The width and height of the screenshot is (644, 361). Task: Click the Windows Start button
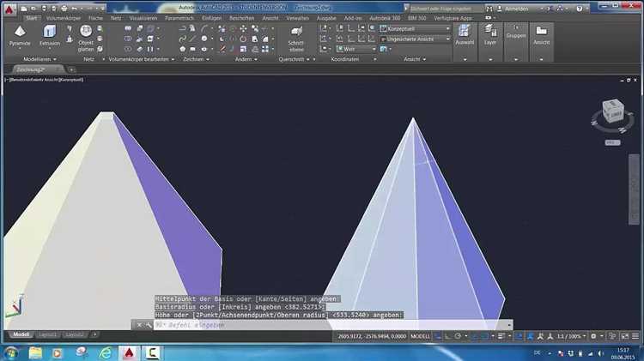pyautogui.click(x=10, y=352)
